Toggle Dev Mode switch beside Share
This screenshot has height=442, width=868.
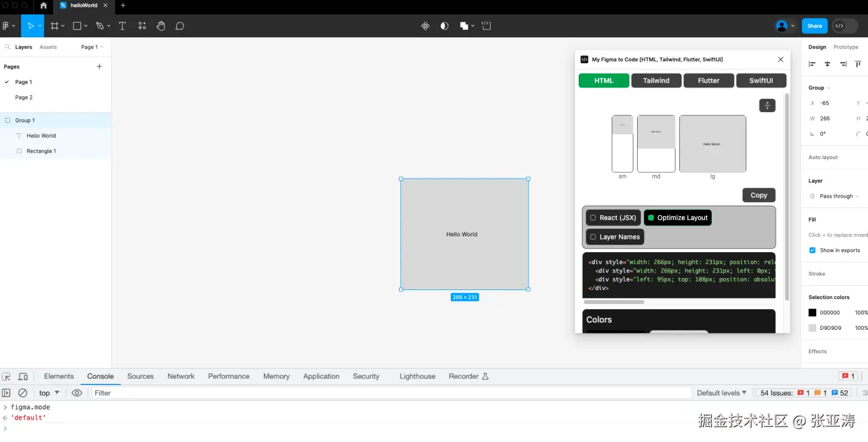coord(846,26)
